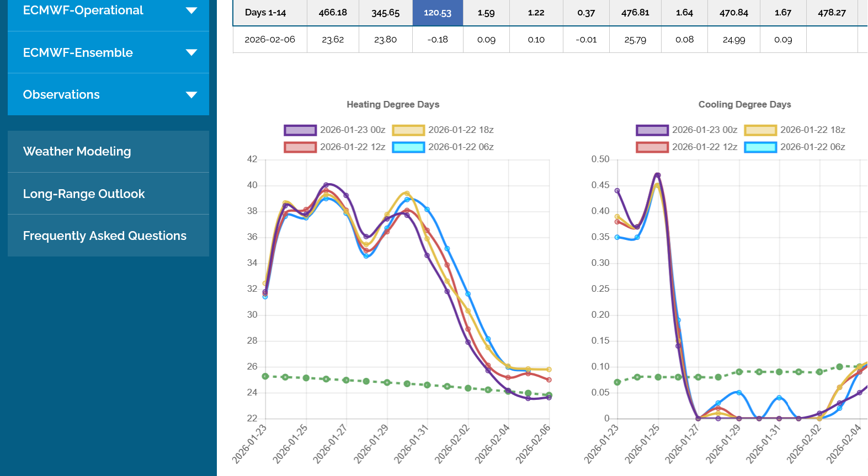Open the Long-Range Outlook menu item
Viewport: 868px width, 476px height.
click(x=84, y=194)
